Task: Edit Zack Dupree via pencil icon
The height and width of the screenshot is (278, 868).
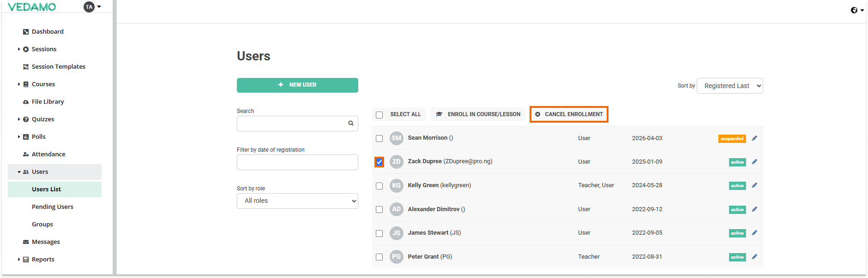Action: click(754, 162)
